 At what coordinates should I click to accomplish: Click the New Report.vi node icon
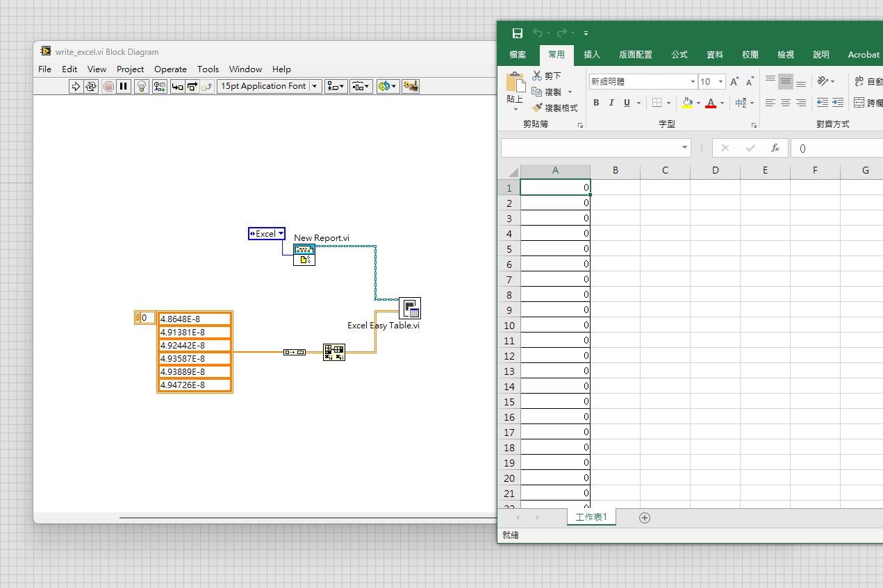[304, 255]
